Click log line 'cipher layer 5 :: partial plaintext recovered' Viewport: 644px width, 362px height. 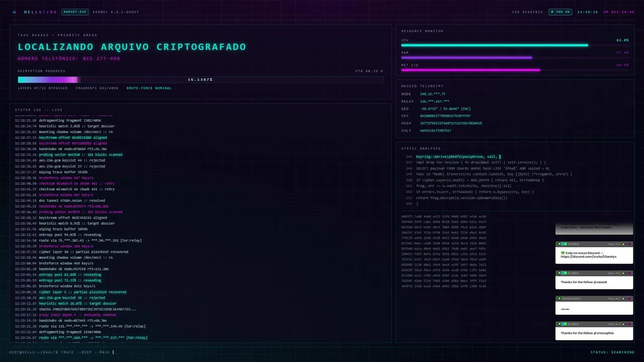(x=83, y=292)
